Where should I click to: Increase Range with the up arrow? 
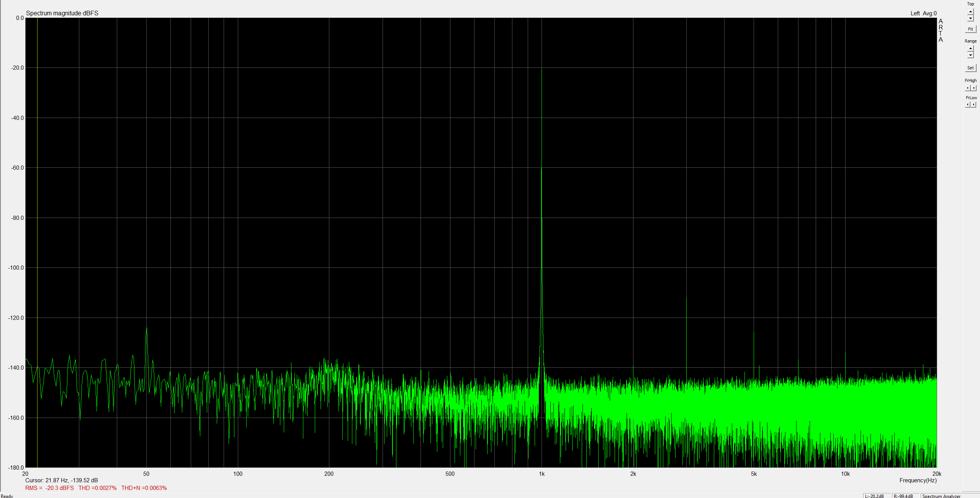970,48
